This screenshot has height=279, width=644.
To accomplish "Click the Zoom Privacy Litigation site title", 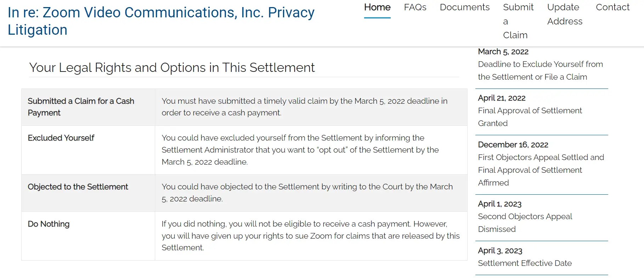I will click(160, 21).
